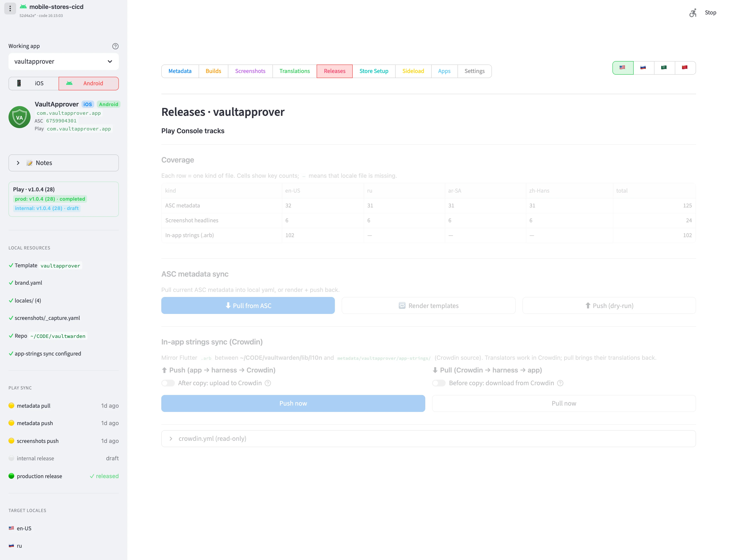The height and width of the screenshot is (560, 730).
Task: Click the checkmark beside brand.yaml
Action: 11,283
